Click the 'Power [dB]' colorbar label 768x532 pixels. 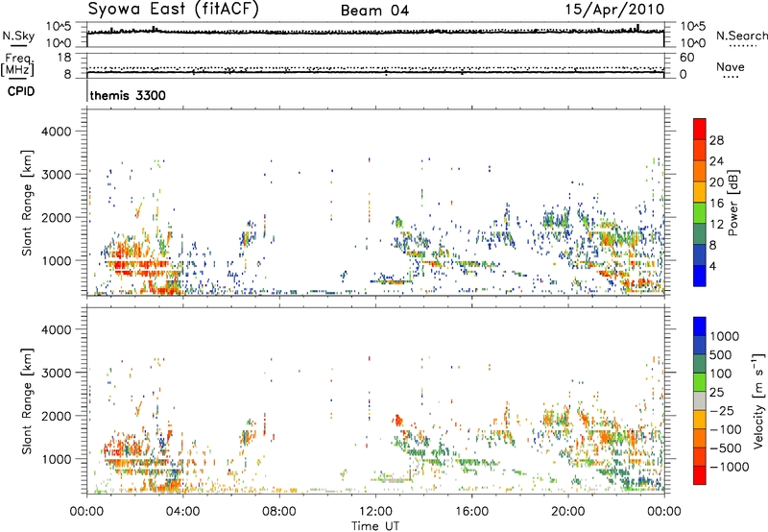coord(733,203)
